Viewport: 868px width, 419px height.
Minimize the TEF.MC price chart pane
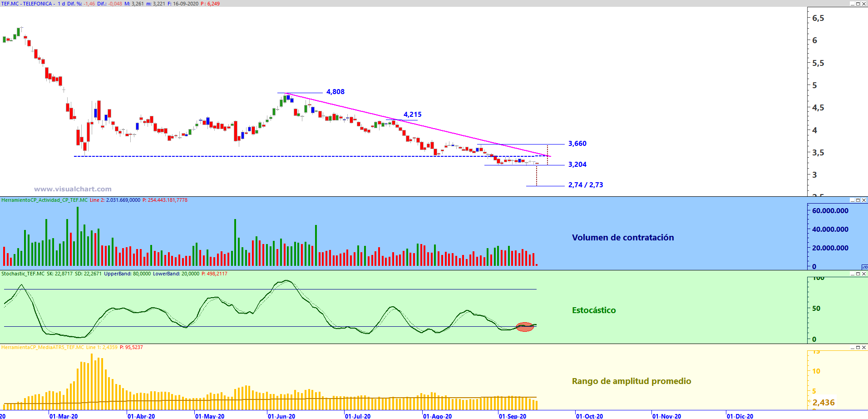click(x=853, y=4)
